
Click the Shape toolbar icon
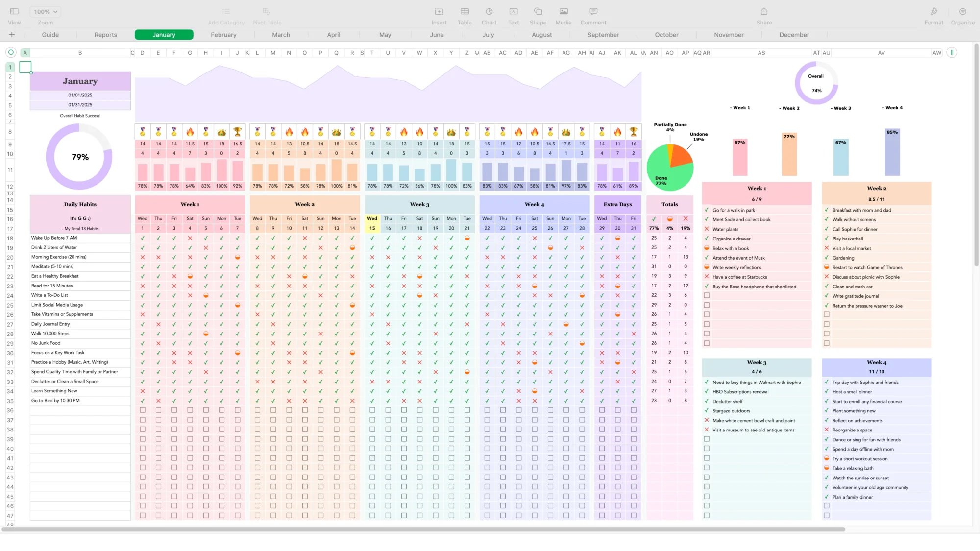coord(538,11)
